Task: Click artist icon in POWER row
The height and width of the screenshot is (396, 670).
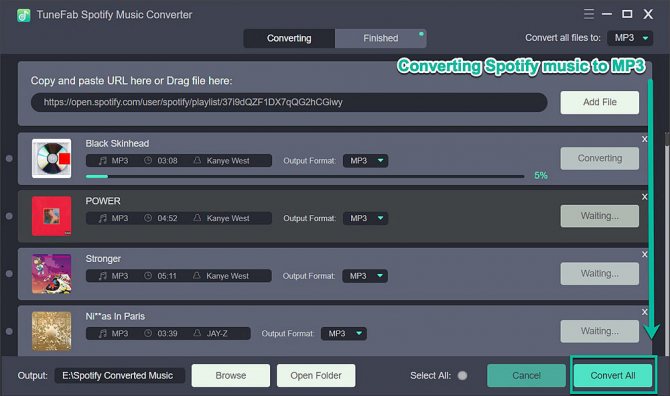Action: 197,218
